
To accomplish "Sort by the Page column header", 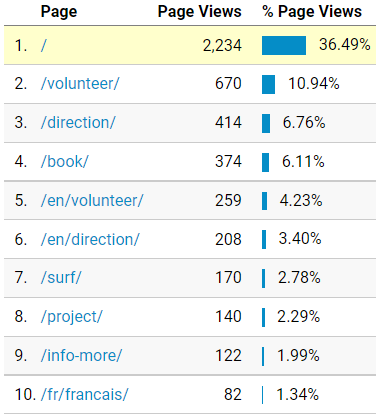I will pyautogui.click(x=59, y=12).
